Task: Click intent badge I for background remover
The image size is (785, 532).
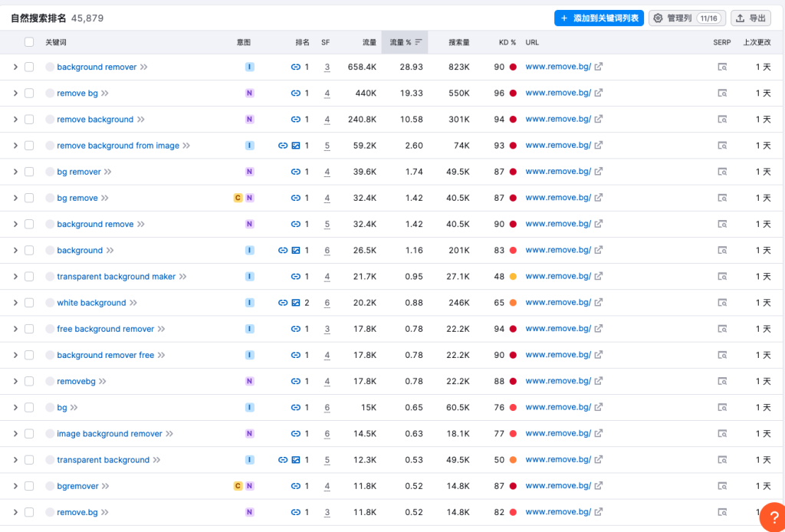Action: tap(250, 67)
